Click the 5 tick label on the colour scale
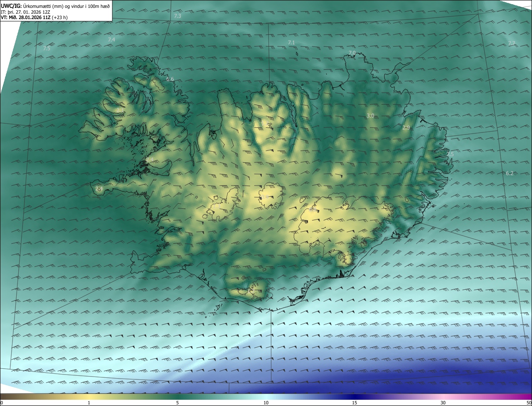The width and height of the screenshot is (532, 406). coord(177,403)
